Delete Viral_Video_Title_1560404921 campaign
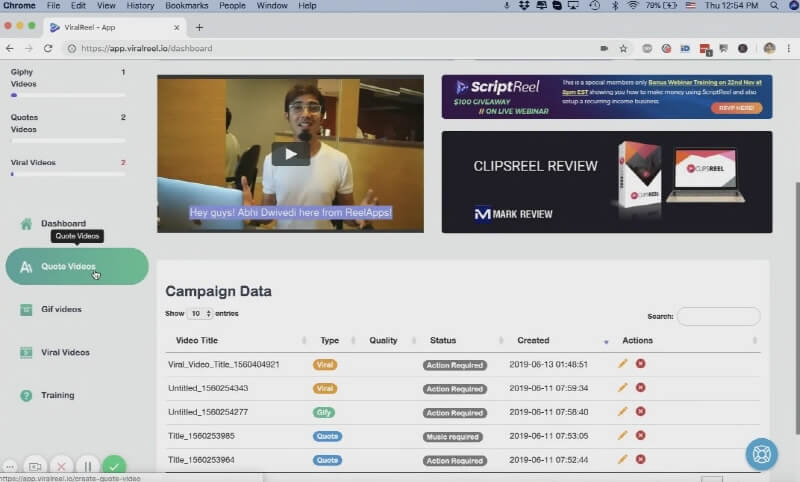This screenshot has height=482, width=800. click(640, 364)
